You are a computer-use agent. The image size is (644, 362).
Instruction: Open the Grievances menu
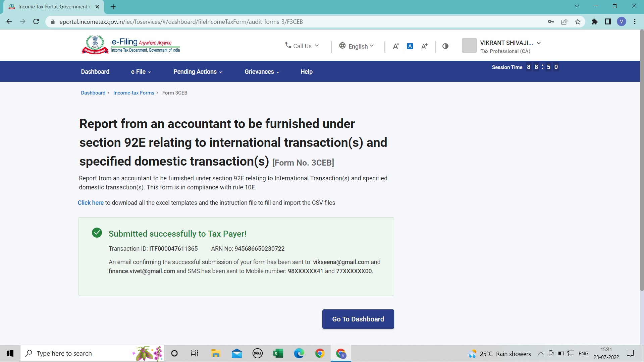[x=261, y=71]
